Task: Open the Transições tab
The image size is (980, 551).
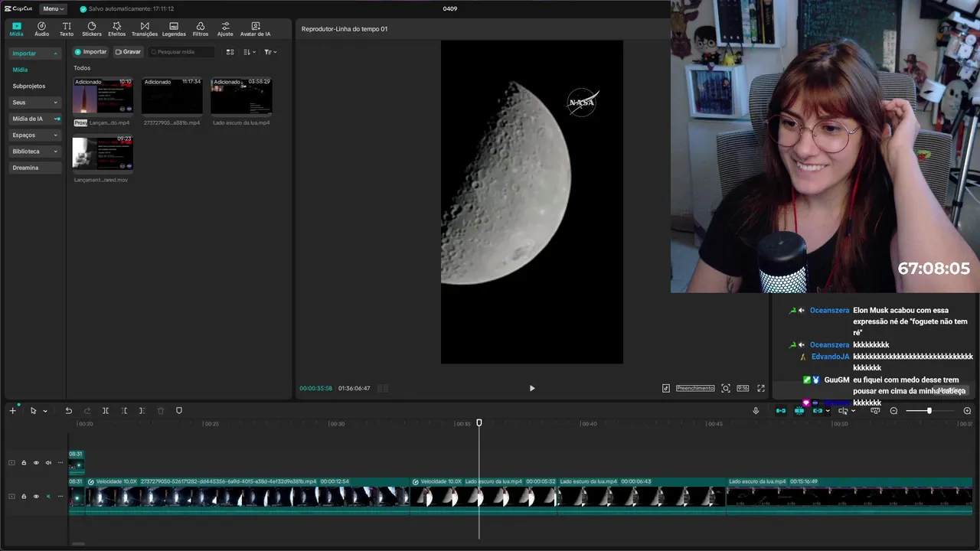Action: [x=145, y=29]
